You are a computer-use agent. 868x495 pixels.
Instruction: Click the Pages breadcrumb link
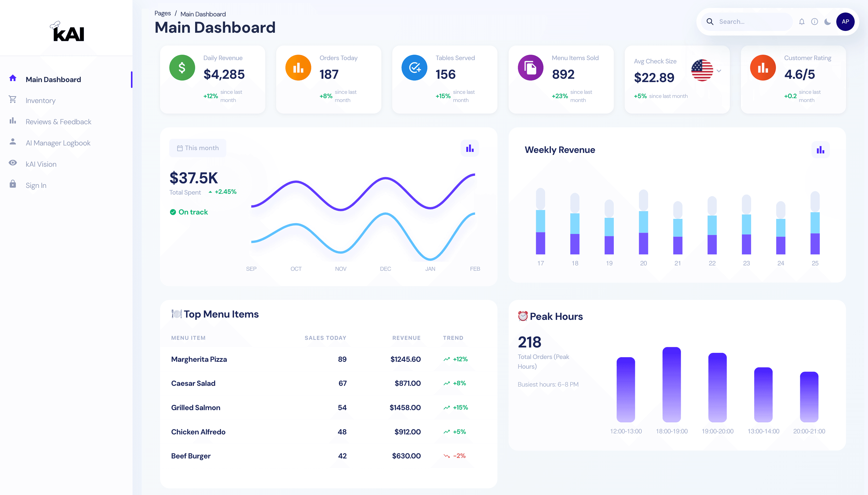[x=162, y=13]
